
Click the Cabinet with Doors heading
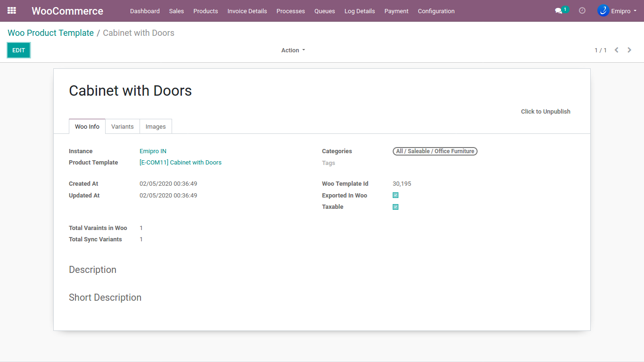131,90
